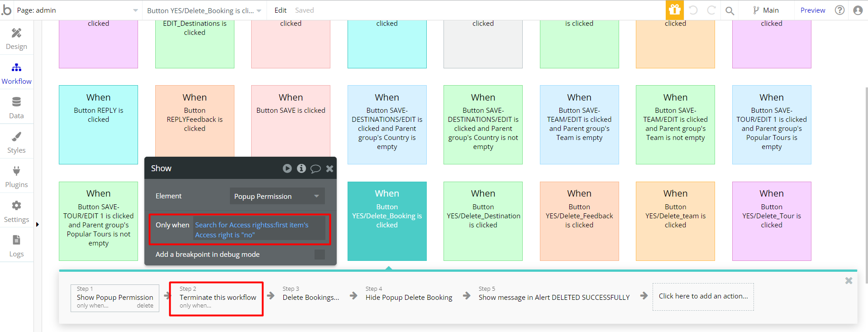Select the Button REPLY is clicked event
Image resolution: width=868 pixels, height=332 pixels.
tap(98, 125)
